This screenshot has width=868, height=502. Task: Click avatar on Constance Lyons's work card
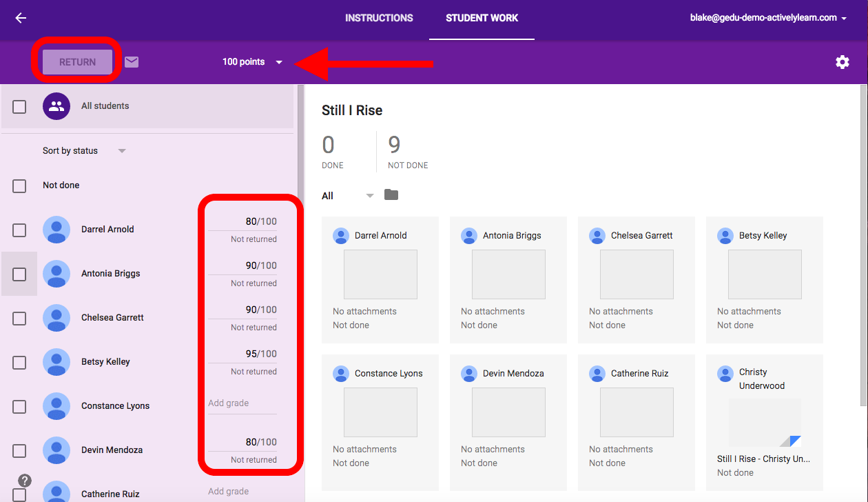(341, 374)
